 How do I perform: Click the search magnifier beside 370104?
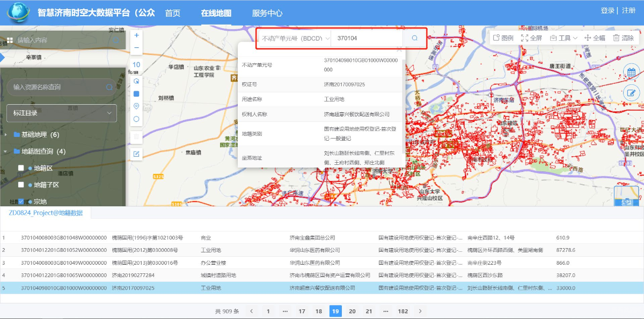coord(414,39)
